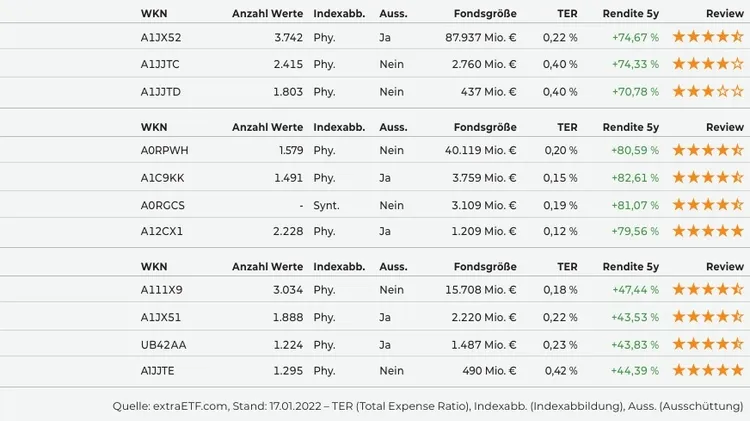Click the 0,42 % TER value
This screenshot has height=421, width=750.
(x=561, y=371)
